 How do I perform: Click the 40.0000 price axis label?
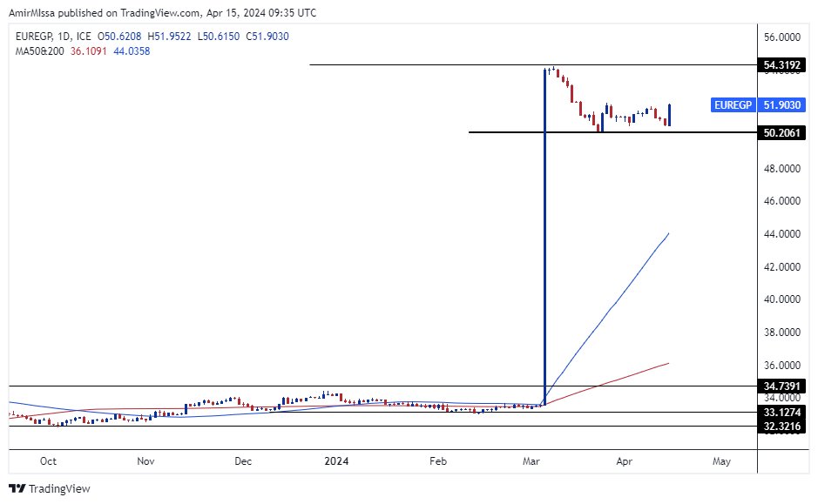pos(782,299)
